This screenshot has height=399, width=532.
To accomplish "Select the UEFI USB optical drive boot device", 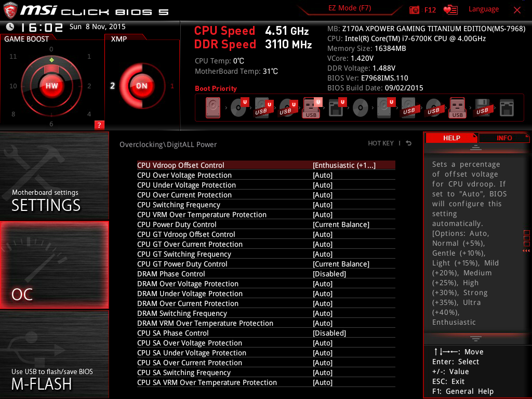I will [x=288, y=108].
